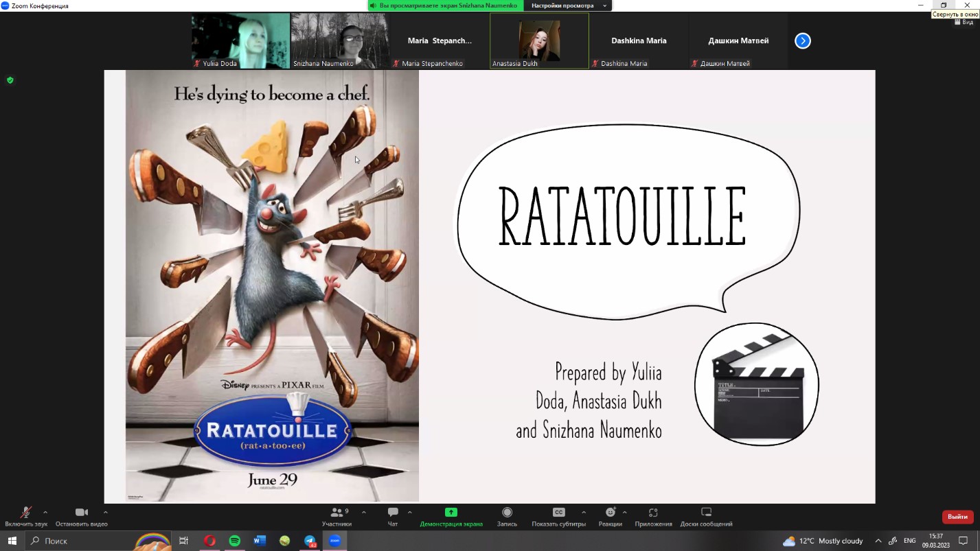This screenshot has width=980, height=551.
Task: Stop video with Остановить видео
Action: 81,513
